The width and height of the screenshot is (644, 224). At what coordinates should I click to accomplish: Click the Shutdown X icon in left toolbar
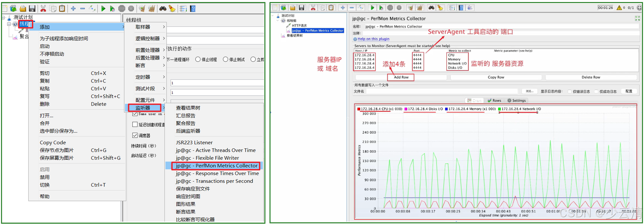[x=131, y=8]
